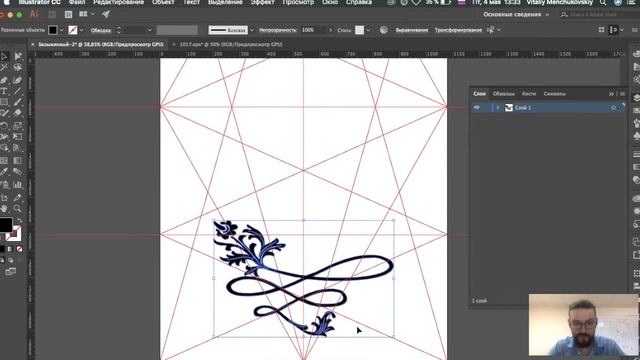Click the GPU performance rocket icon
The height and width of the screenshot is (360, 640).
pos(106,14)
